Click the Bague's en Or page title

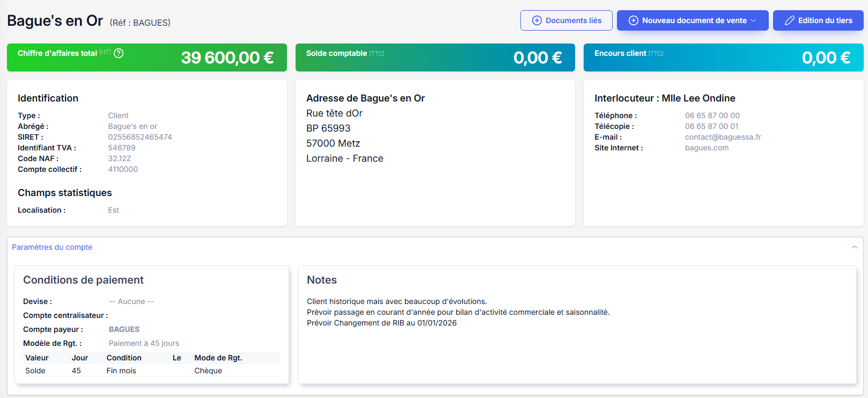click(x=55, y=20)
